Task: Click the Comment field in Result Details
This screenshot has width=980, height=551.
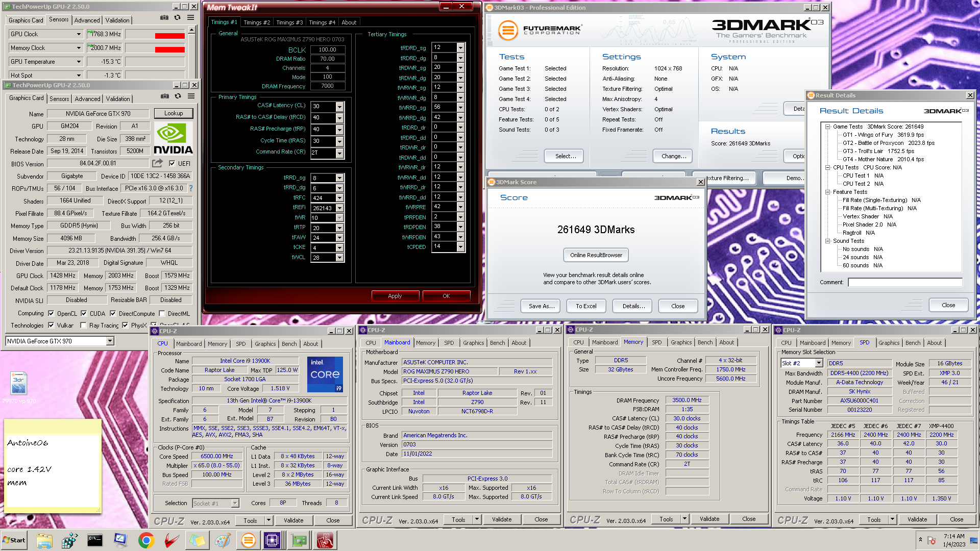Action: pyautogui.click(x=905, y=282)
